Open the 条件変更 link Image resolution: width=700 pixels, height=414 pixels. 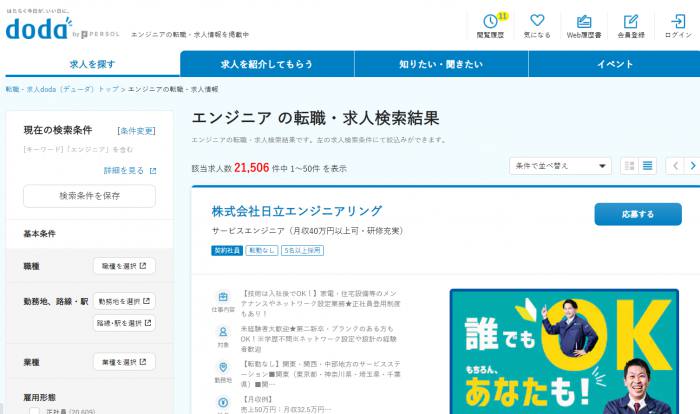pyautogui.click(x=136, y=131)
